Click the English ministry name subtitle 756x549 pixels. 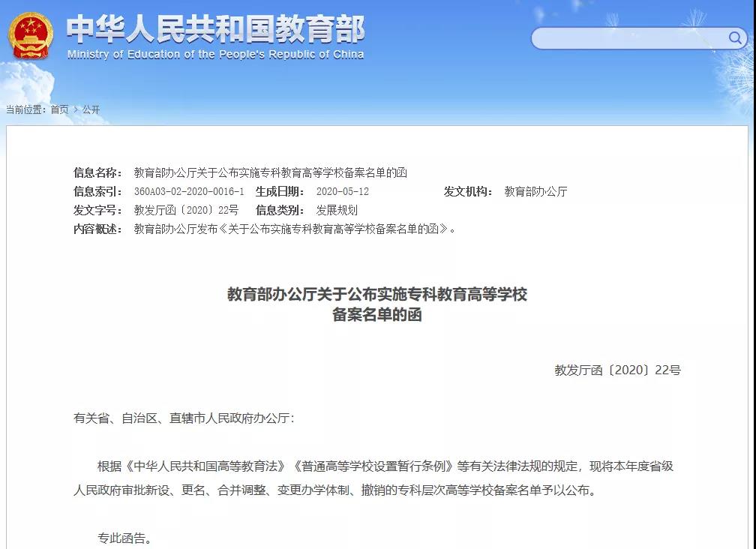[214, 54]
